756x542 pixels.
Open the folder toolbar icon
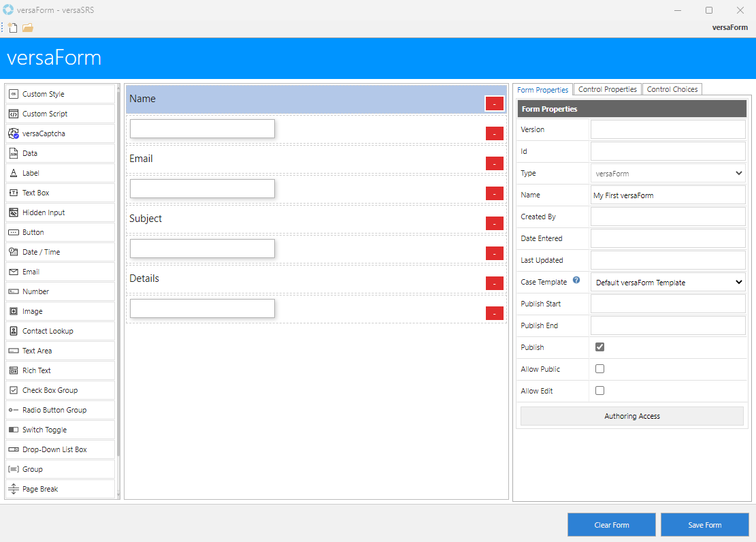pos(27,27)
